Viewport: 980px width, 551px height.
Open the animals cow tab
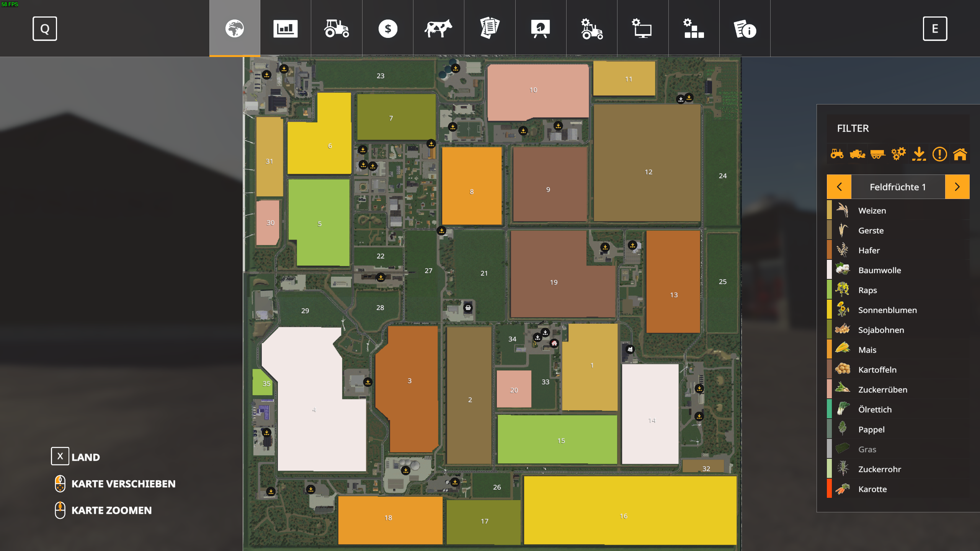439,29
